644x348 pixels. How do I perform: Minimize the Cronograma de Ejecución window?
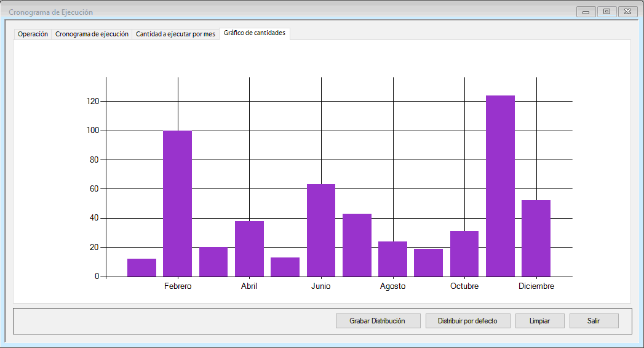[x=586, y=12]
